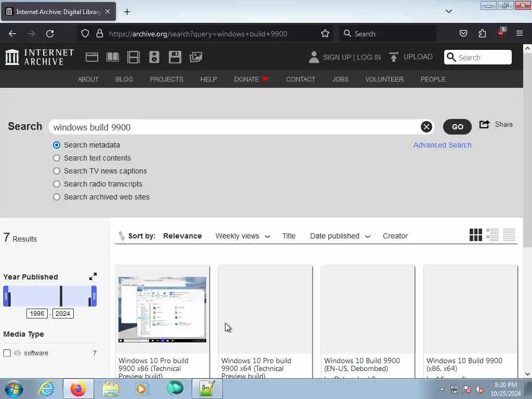This screenshot has width=532, height=399.
Task: Show hidden system tray icons
Action: (442, 389)
